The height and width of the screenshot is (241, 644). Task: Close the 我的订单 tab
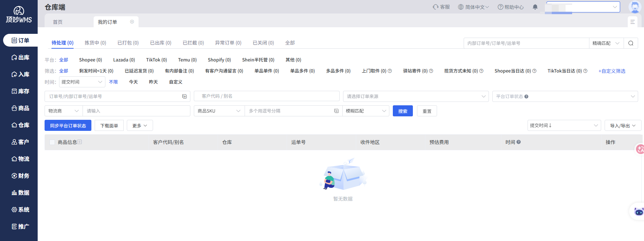pos(132,22)
